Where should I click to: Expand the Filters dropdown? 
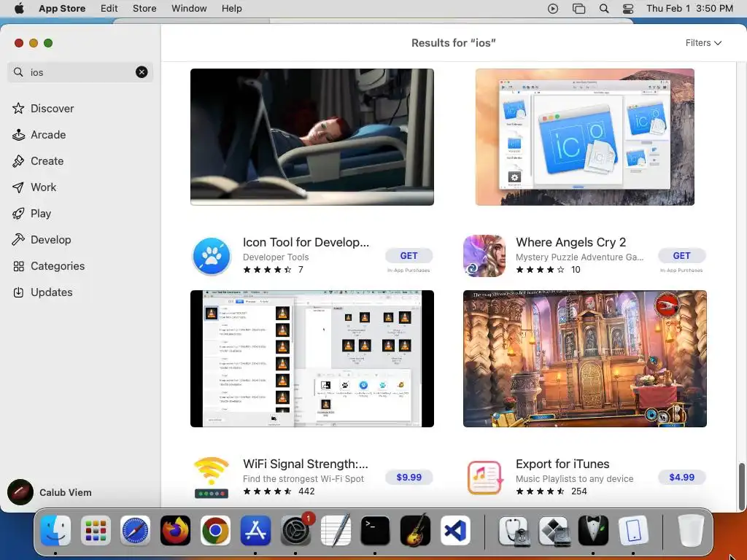click(x=703, y=43)
